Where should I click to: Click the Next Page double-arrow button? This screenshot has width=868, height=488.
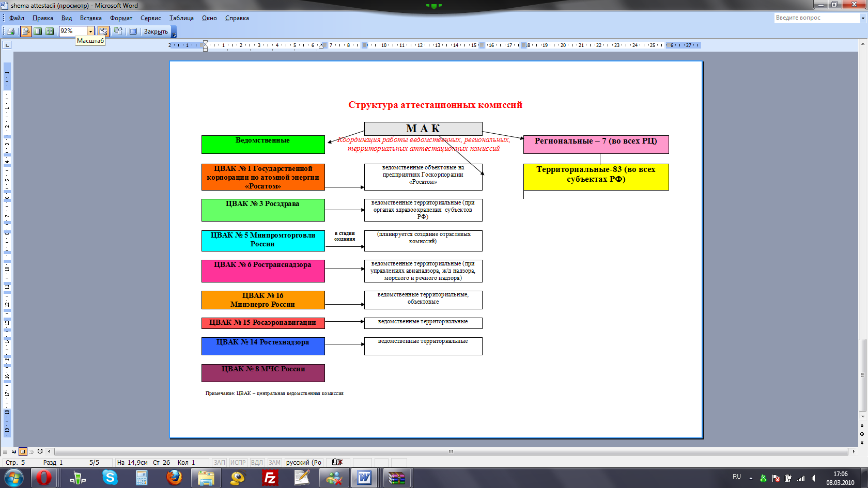click(x=862, y=443)
